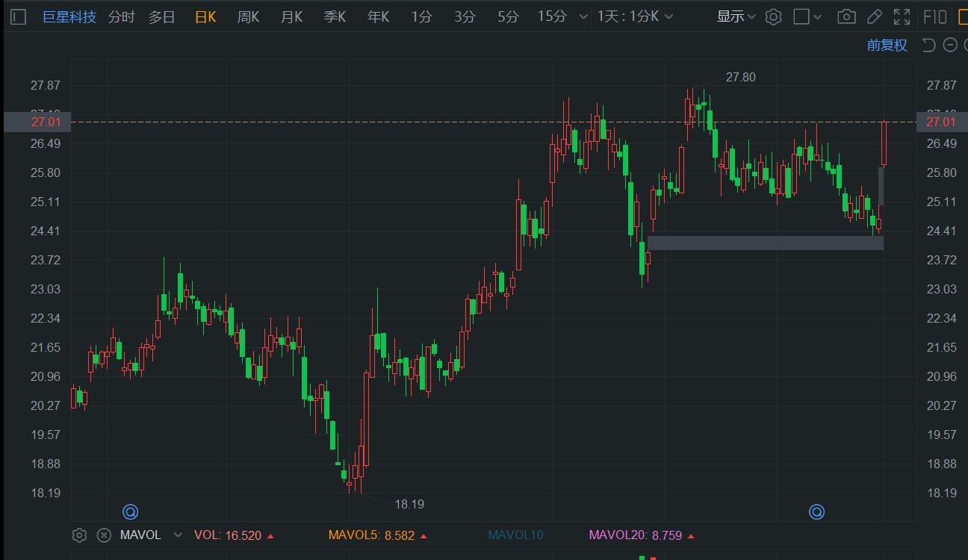Viewport: 968px width, 560px height.
Task: Select the 月K monthly chart tab
Action: point(291,16)
